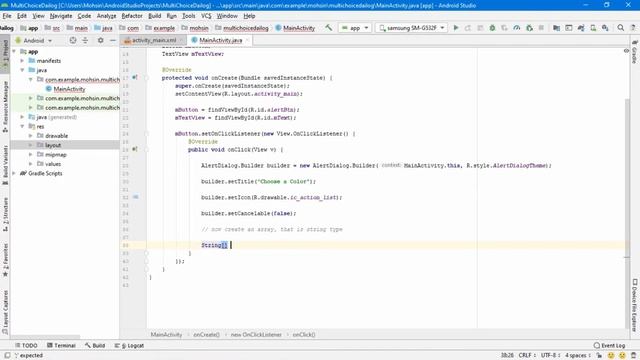Expand the Gradle Scripts node
This screenshot has width=640, height=360.
point(15,173)
